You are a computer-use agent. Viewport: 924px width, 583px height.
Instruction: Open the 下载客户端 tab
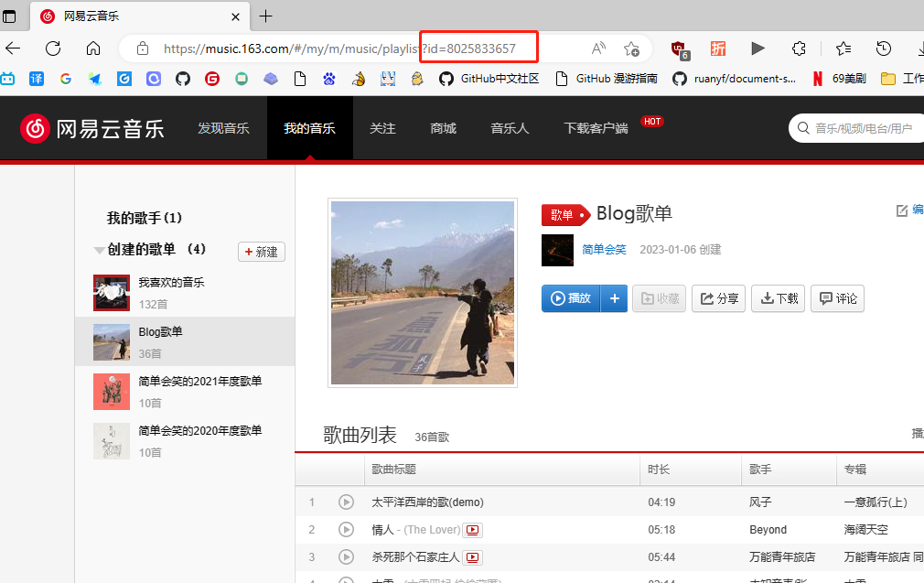point(596,128)
